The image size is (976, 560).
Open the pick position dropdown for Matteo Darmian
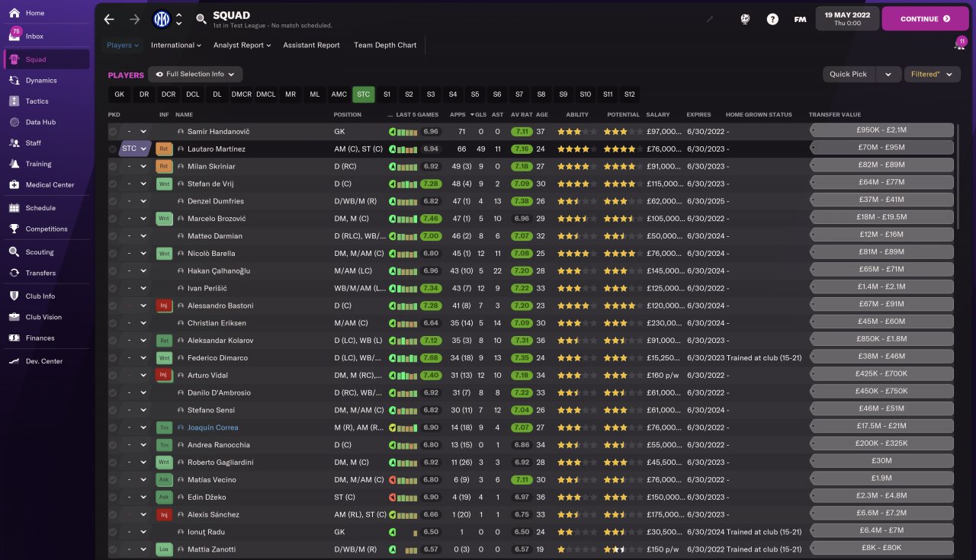(x=136, y=236)
